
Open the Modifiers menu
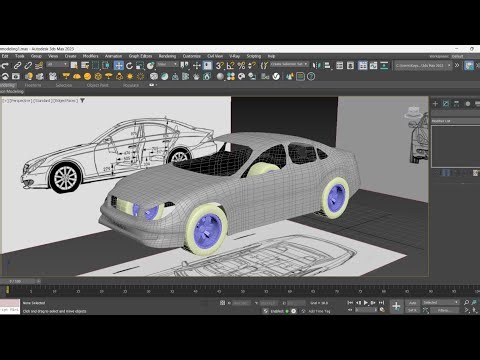point(90,56)
